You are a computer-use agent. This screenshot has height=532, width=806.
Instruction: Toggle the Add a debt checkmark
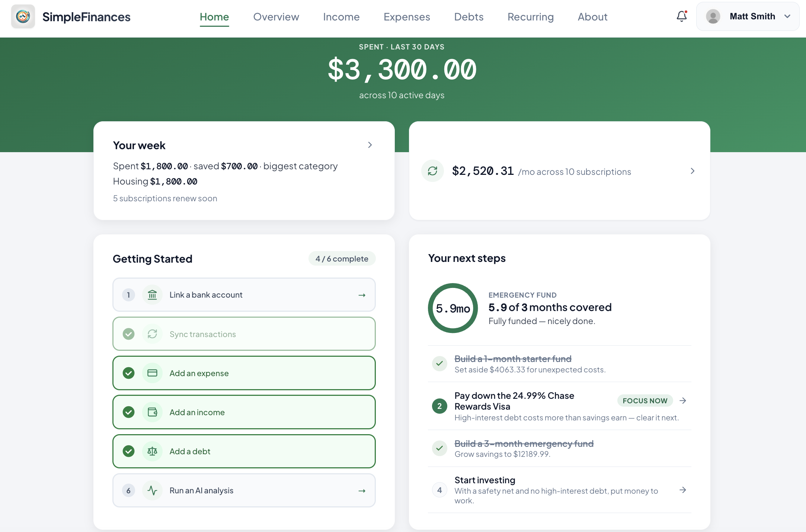128,451
